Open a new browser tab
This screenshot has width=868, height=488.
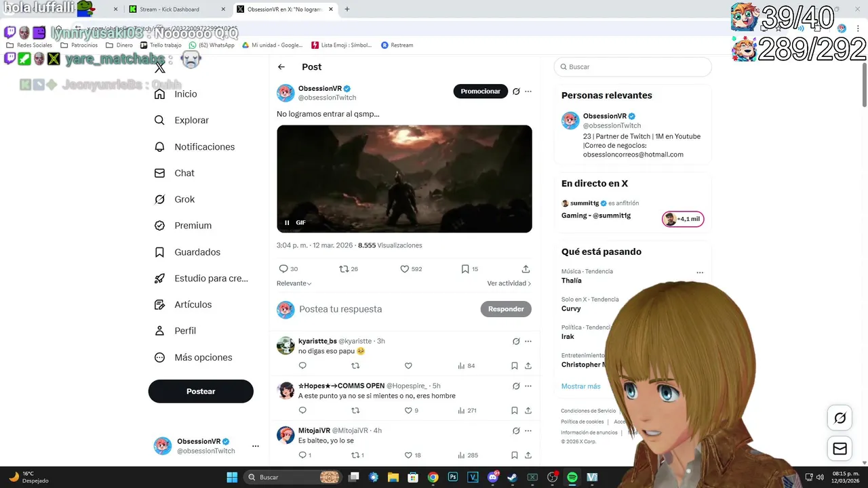pyautogui.click(x=347, y=9)
